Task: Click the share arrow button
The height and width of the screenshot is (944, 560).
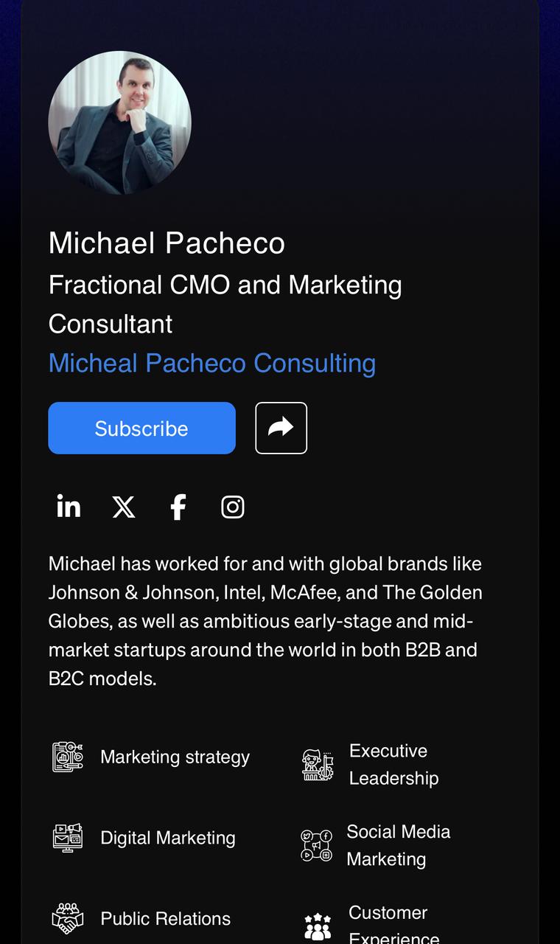Action: click(281, 428)
